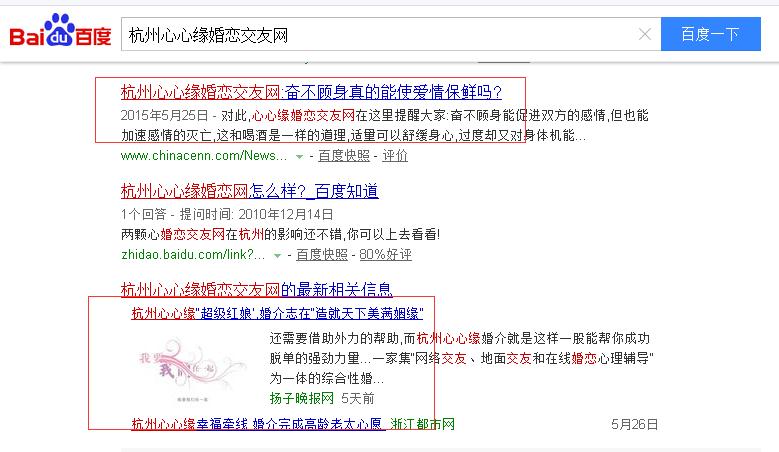Screen dimensions: 779x452
Task: Click the 1个回答 - 提问时间 text line
Action: point(227,214)
